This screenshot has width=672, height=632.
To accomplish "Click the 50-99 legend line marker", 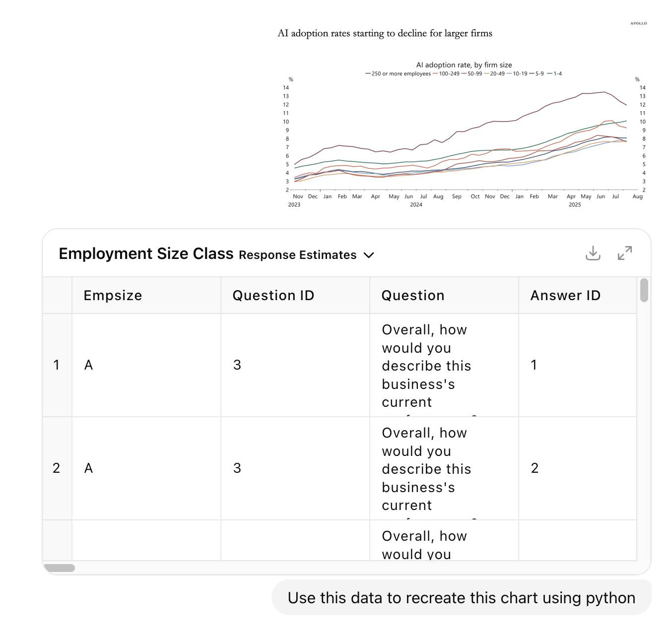I will (463, 73).
